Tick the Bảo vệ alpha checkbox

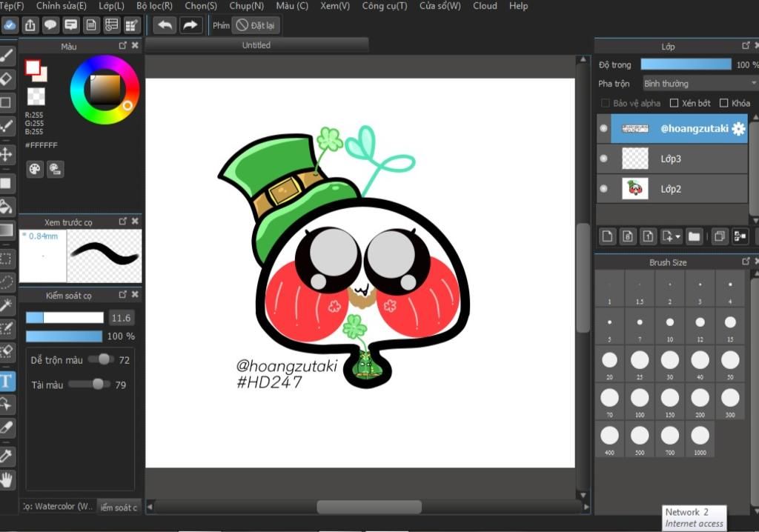605,103
